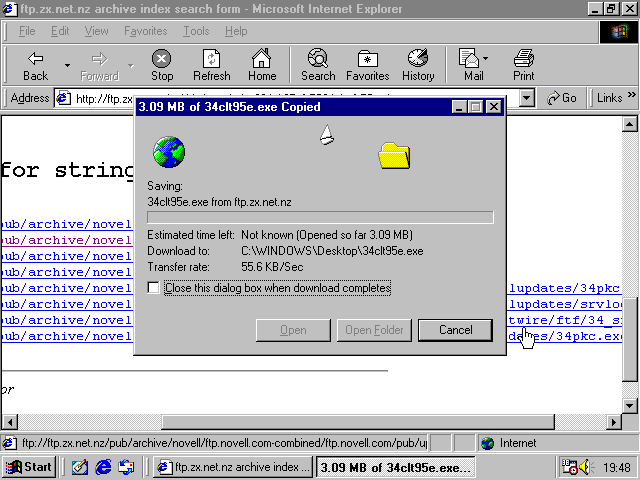640x480 pixels.
Task: Open the Search toolbar button
Action: pyautogui.click(x=318, y=66)
